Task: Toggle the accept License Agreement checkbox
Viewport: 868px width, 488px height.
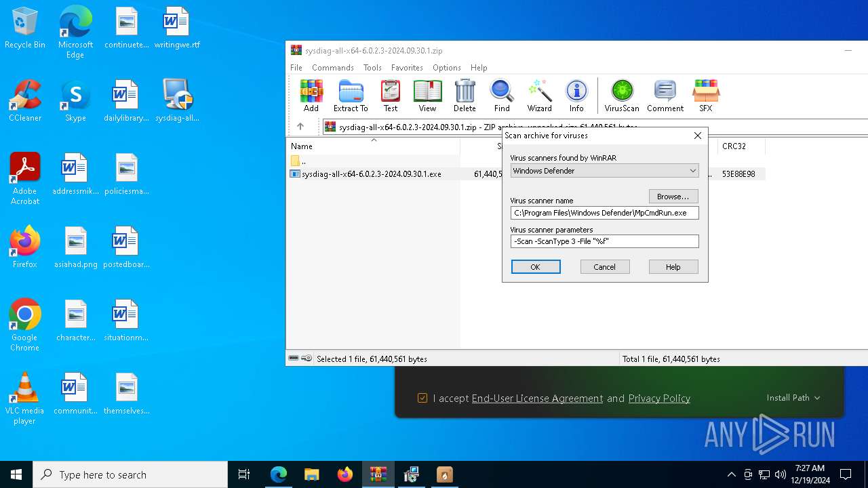Action: click(x=422, y=399)
